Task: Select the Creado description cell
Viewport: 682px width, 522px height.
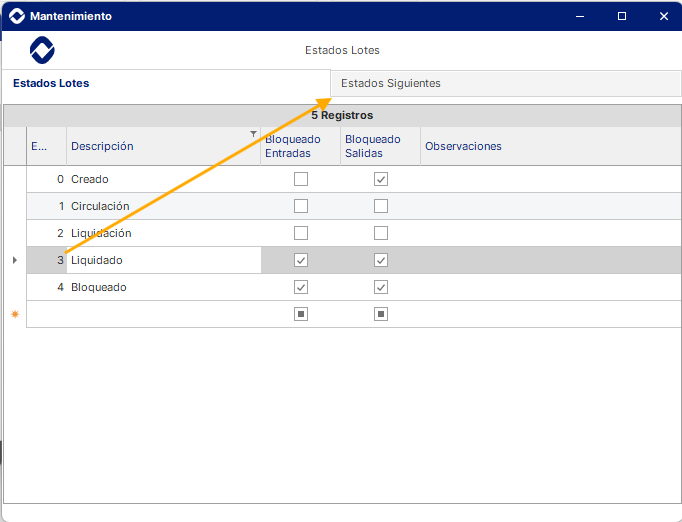Action: coord(164,179)
